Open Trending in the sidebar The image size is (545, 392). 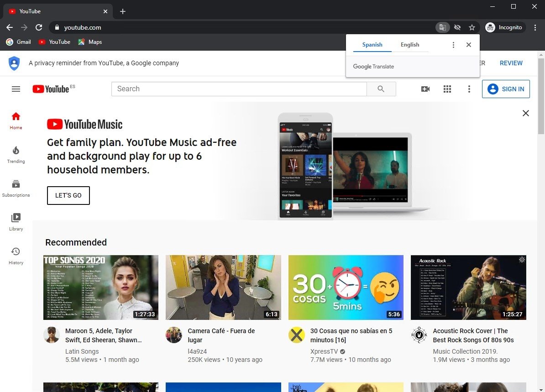[x=16, y=155]
